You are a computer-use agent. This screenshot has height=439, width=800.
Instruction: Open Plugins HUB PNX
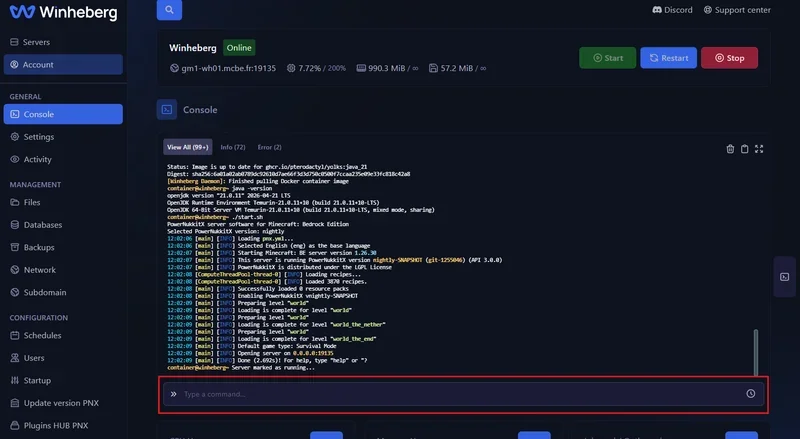click(x=63, y=425)
